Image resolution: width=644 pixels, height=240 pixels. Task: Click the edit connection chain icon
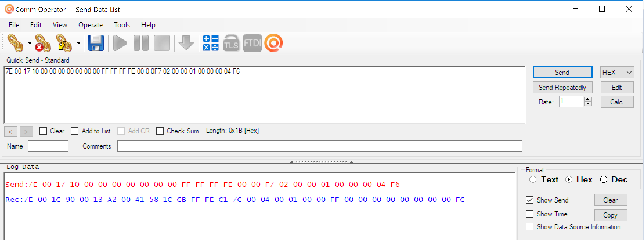click(x=64, y=43)
